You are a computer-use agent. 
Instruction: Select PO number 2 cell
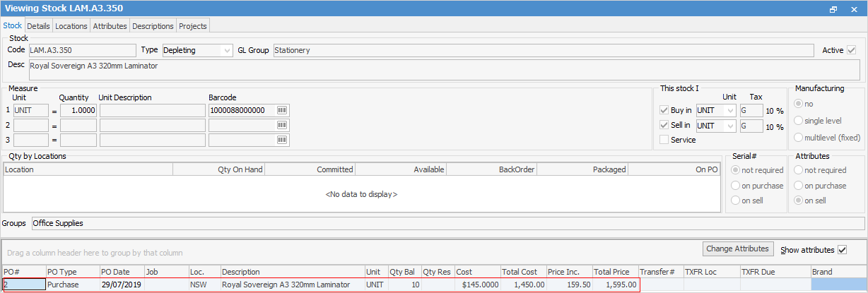click(x=23, y=285)
